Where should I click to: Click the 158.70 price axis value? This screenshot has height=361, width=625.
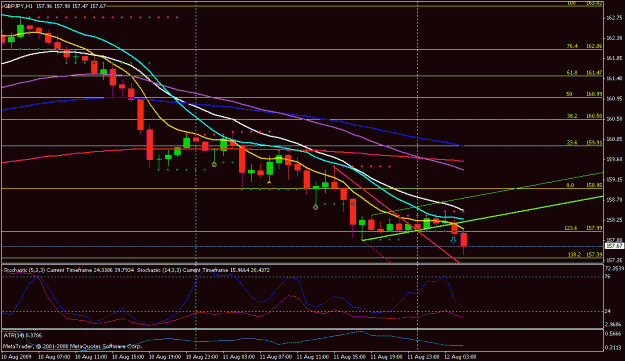614,200
